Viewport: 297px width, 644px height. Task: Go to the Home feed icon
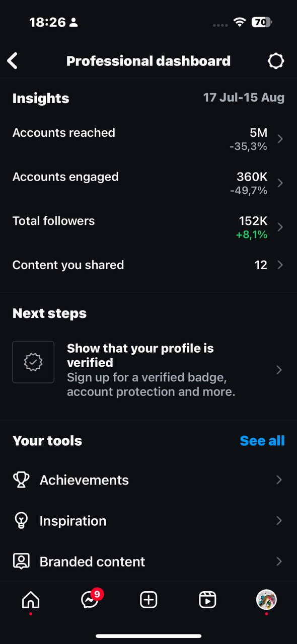(x=31, y=600)
